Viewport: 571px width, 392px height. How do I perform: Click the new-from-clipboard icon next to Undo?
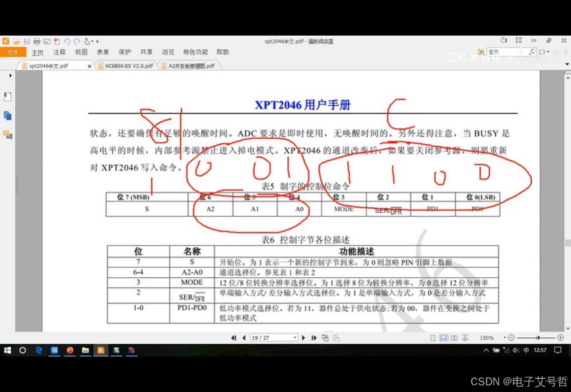pyautogui.click(x=57, y=42)
